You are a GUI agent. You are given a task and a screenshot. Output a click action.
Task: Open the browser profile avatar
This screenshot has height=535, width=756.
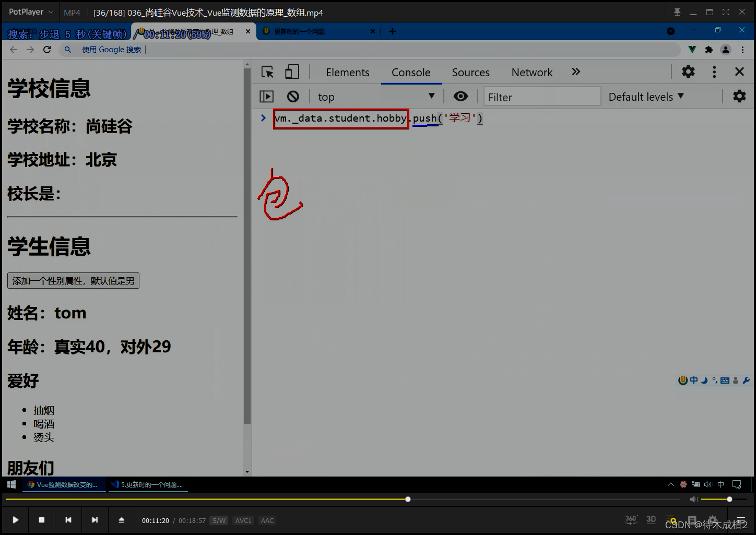click(726, 50)
